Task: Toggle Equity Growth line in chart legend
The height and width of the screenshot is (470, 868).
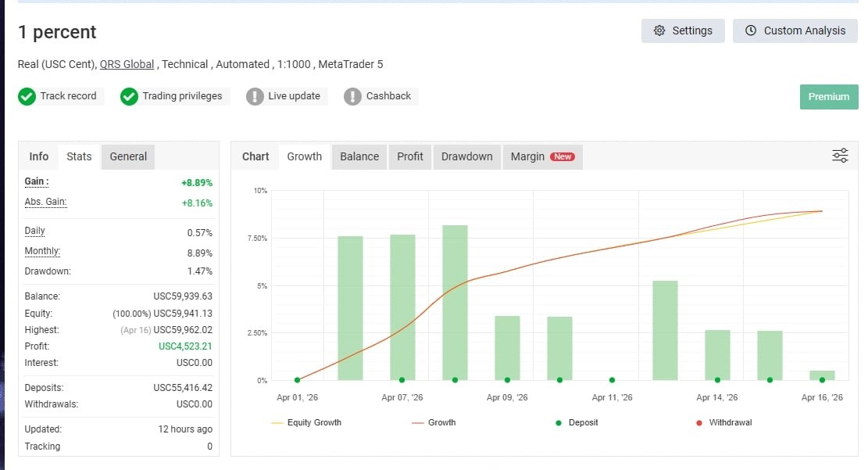Action: coord(306,422)
